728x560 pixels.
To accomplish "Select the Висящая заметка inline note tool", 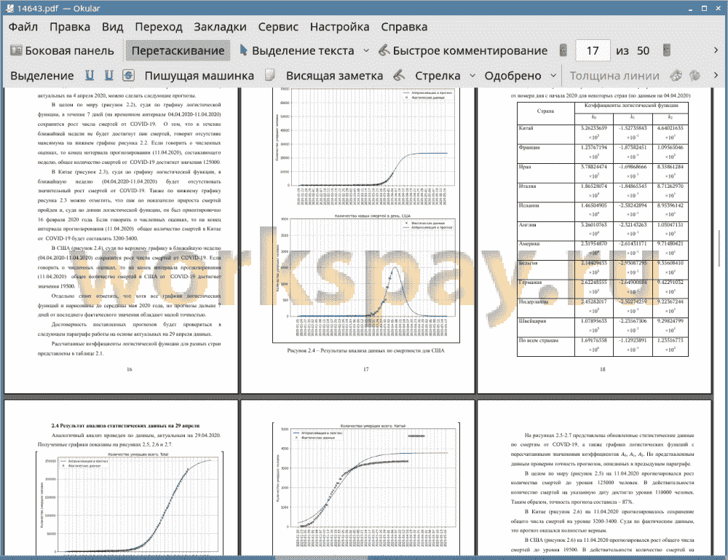I will [334, 76].
